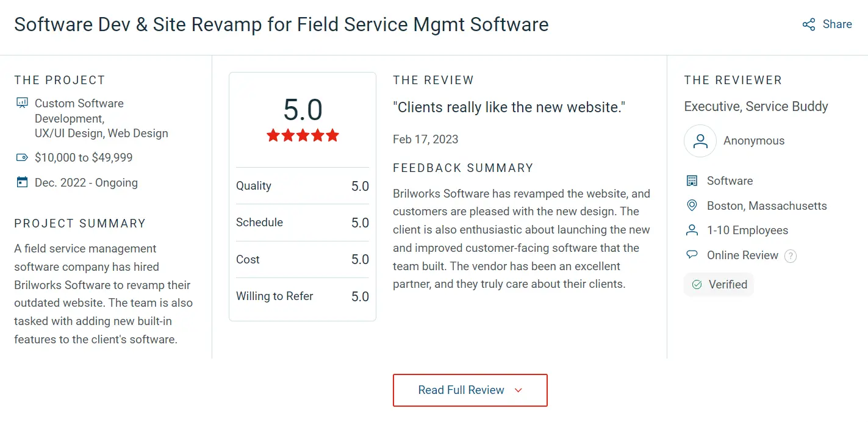
Task: Click the Willing to Refer rating row
Action: pyautogui.click(x=302, y=296)
